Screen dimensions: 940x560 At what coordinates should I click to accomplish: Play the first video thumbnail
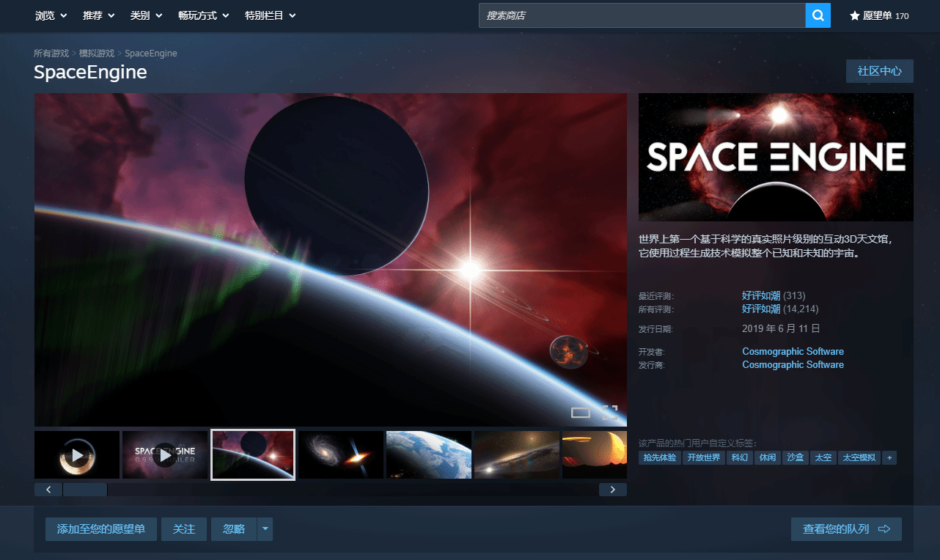(77, 455)
